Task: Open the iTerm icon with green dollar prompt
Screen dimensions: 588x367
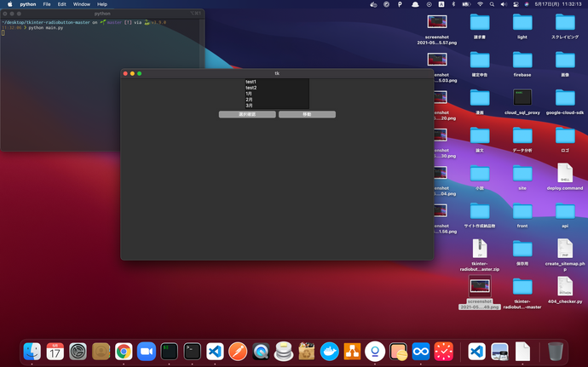Action: tap(170, 352)
